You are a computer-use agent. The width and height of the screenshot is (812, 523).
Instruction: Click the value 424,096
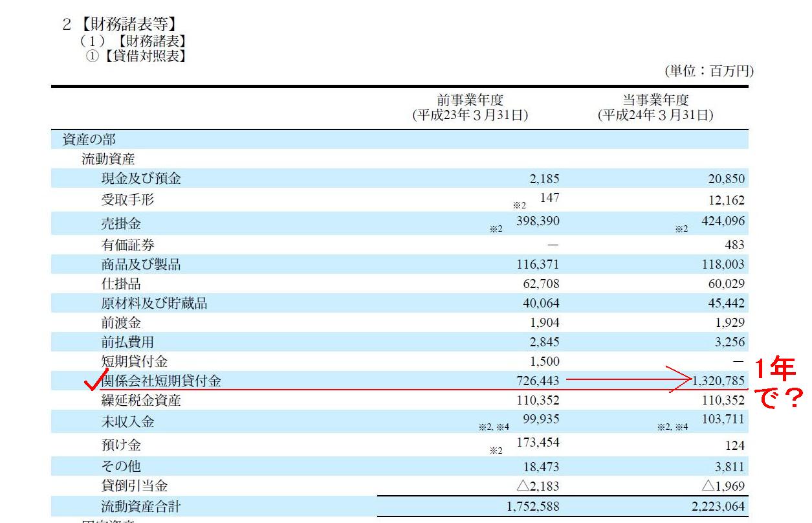tap(723, 221)
